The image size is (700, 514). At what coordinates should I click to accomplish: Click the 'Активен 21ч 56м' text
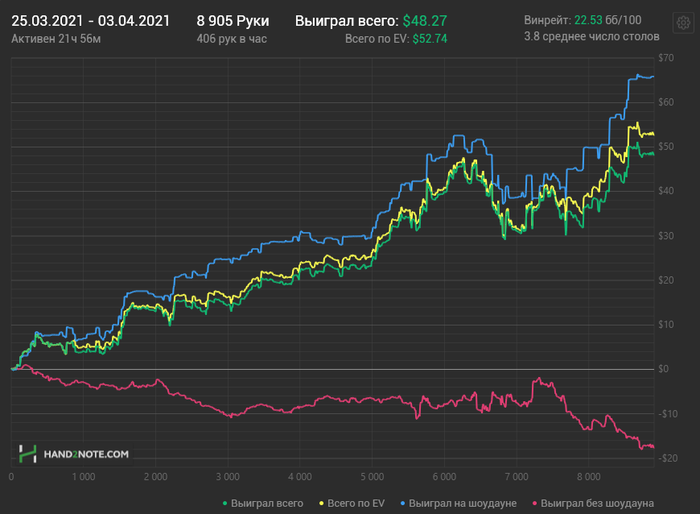pos(56,39)
